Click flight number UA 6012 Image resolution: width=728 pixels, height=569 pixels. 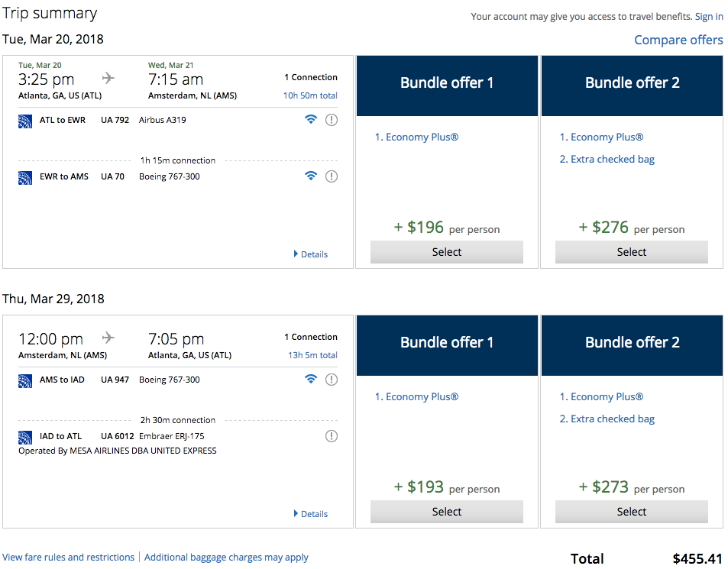point(117,436)
